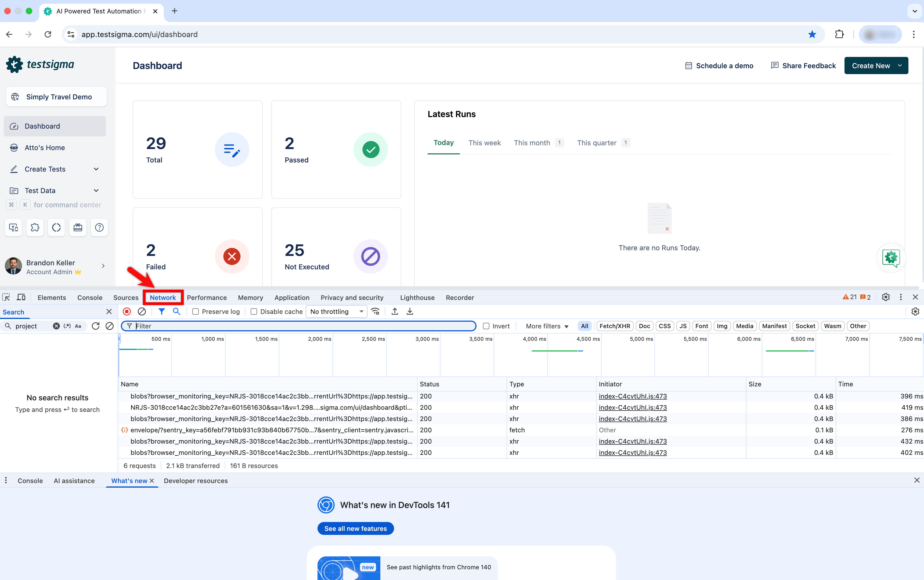The height and width of the screenshot is (580, 924).
Task: Open DevTools settings gear icon
Action: coord(886,297)
